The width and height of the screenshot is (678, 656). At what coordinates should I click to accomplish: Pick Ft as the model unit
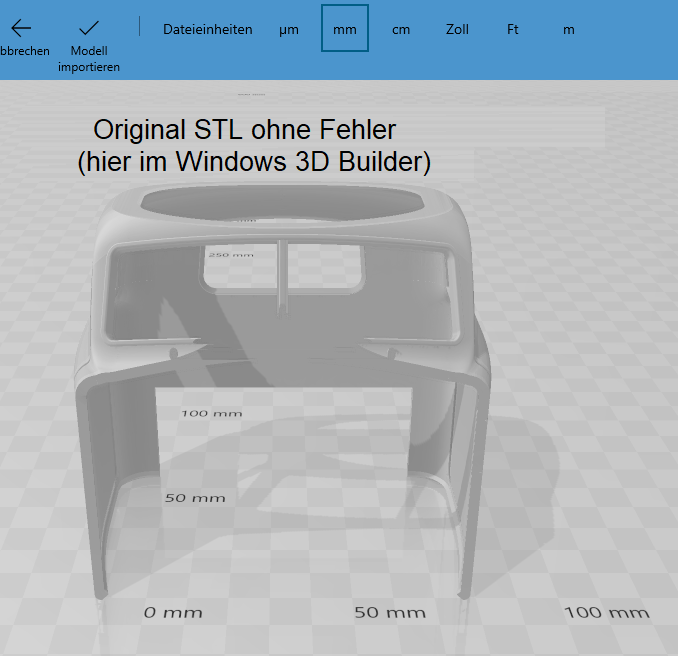[513, 29]
